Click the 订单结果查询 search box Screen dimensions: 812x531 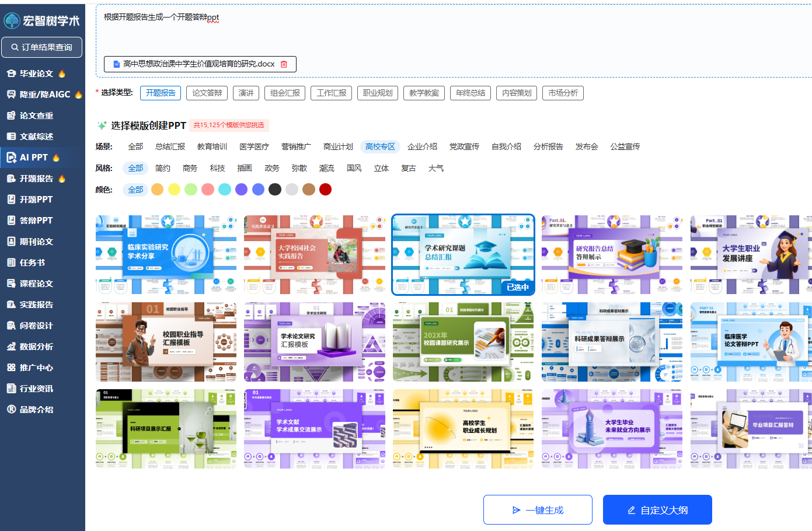click(x=41, y=47)
